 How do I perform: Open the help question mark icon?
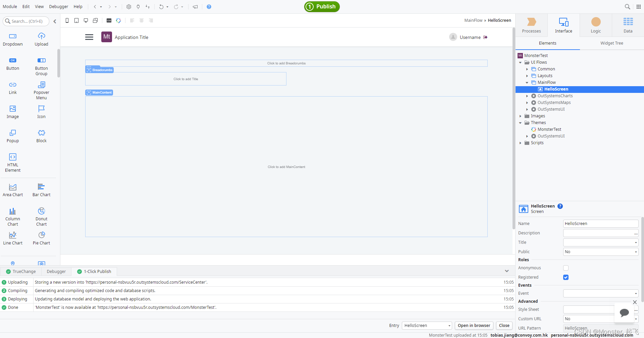(x=209, y=7)
